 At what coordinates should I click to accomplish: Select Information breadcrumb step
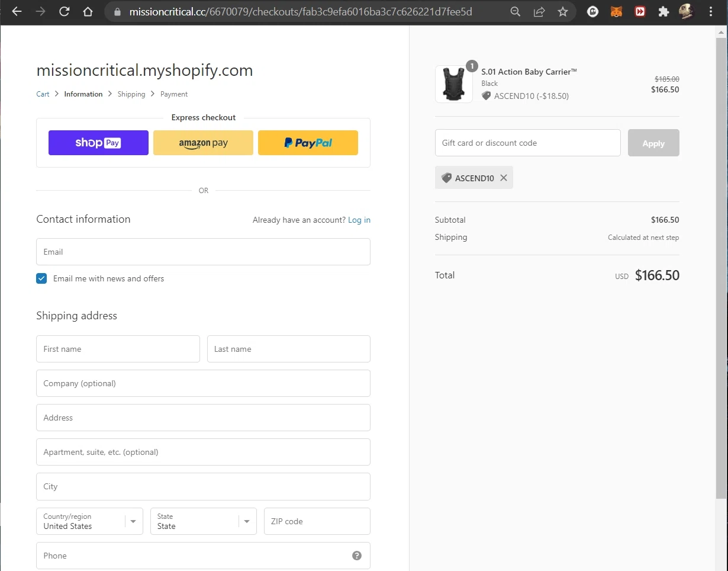click(83, 94)
